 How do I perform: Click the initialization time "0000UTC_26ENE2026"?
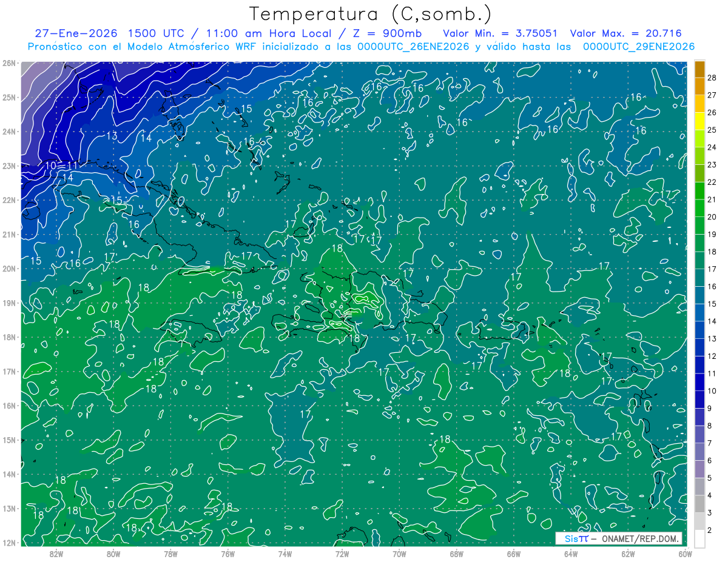coord(413,47)
